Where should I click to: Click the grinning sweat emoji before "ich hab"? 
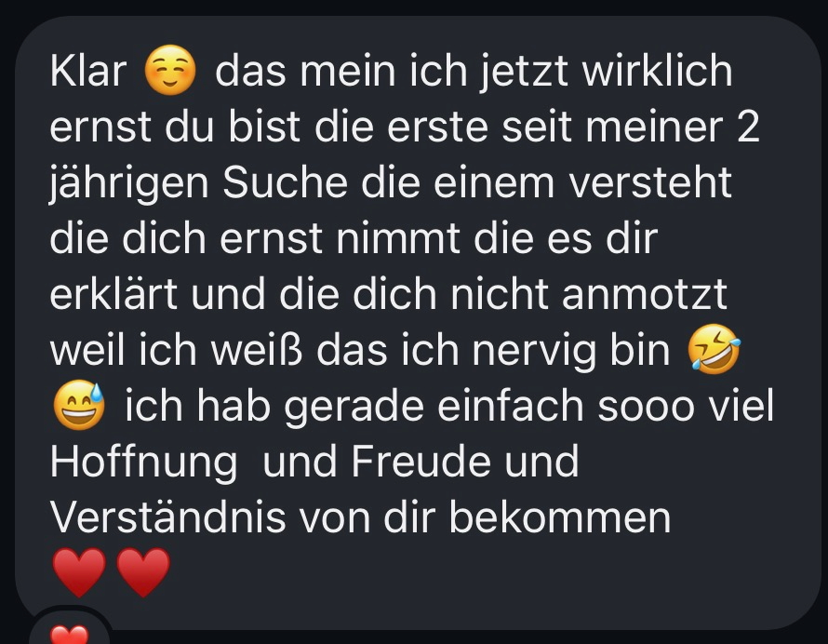click(x=79, y=405)
